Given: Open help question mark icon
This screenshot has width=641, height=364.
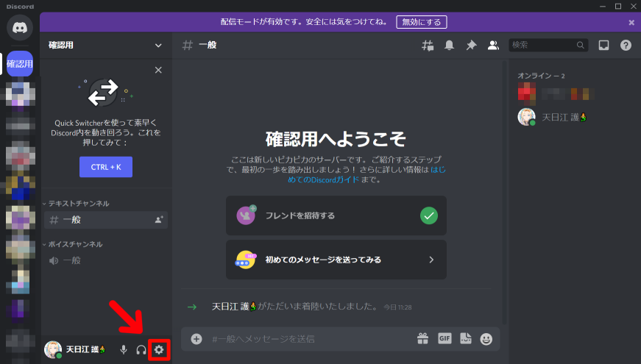Looking at the screenshot, I should click(626, 46).
